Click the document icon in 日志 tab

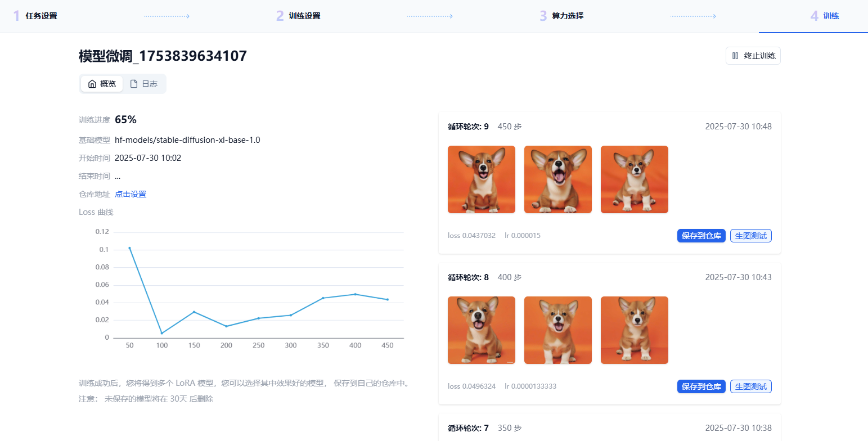pyautogui.click(x=134, y=84)
